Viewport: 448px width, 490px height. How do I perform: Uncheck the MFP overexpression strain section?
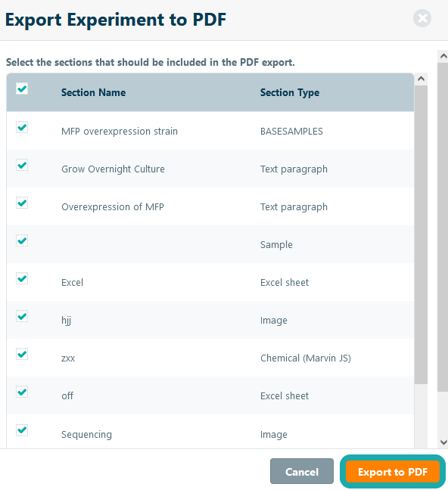22,127
